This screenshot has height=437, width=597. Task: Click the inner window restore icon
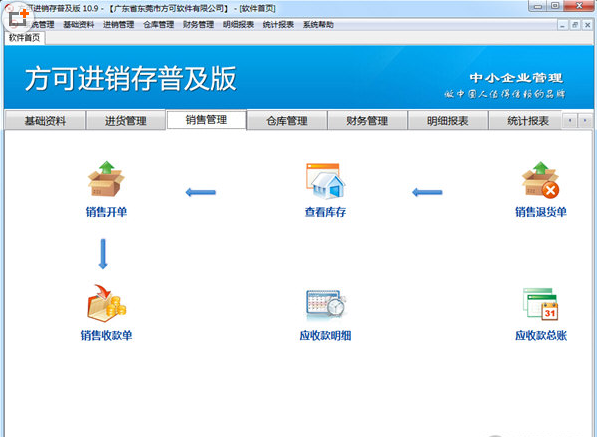pyautogui.click(x=575, y=25)
